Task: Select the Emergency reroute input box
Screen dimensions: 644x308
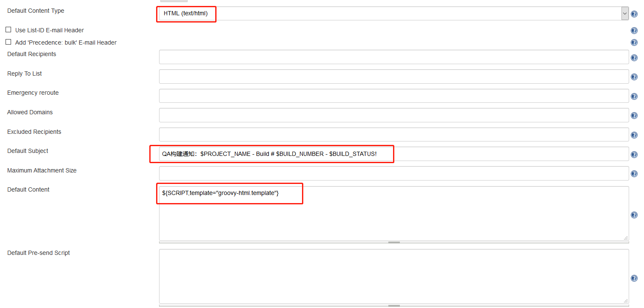Action: (394, 96)
